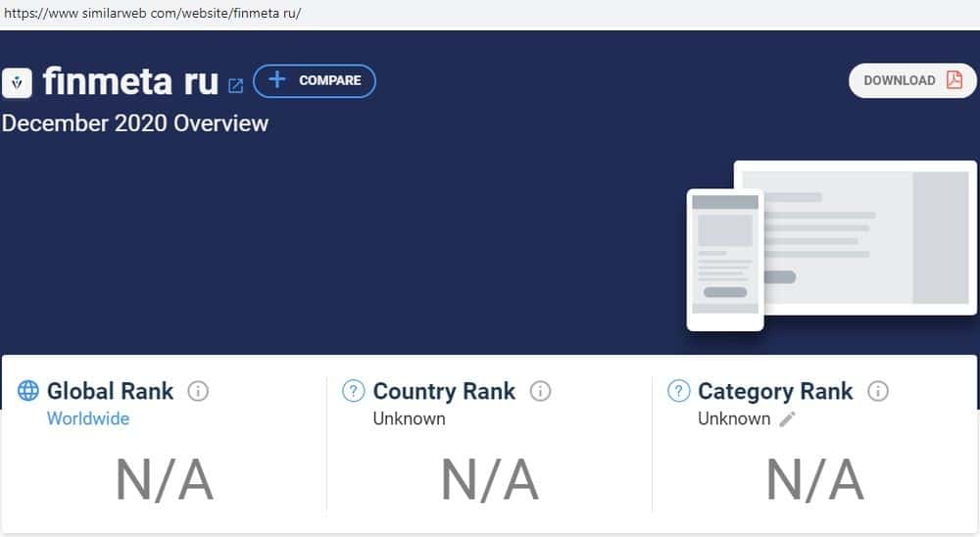Viewport: 980px width, 537px height.
Task: Click the Category Rank question mark icon
Action: [679, 391]
